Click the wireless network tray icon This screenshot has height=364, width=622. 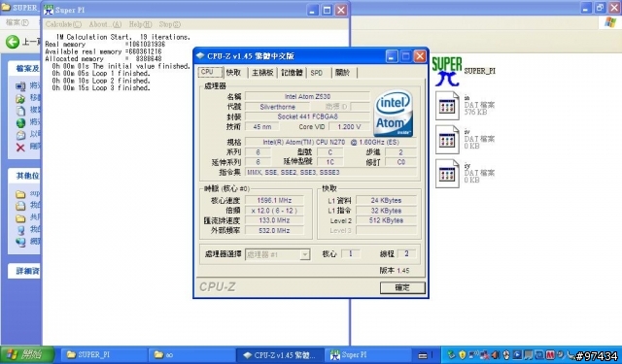pos(473,355)
